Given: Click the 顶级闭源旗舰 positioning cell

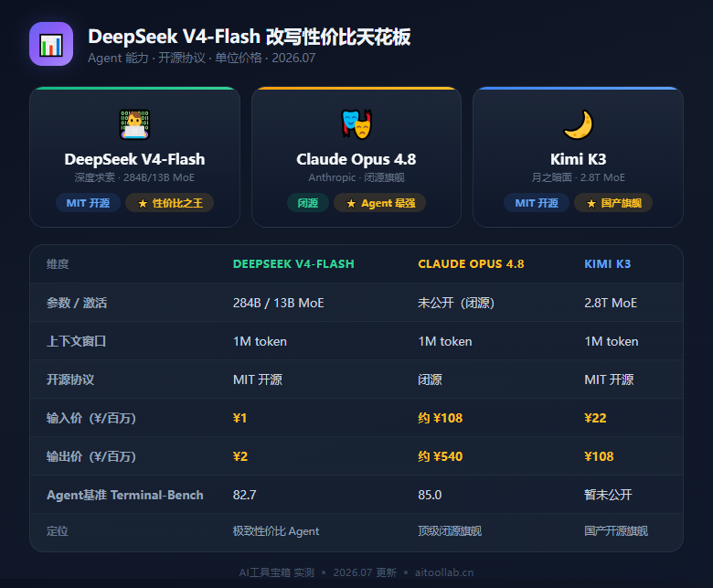Looking at the screenshot, I should point(450,530).
